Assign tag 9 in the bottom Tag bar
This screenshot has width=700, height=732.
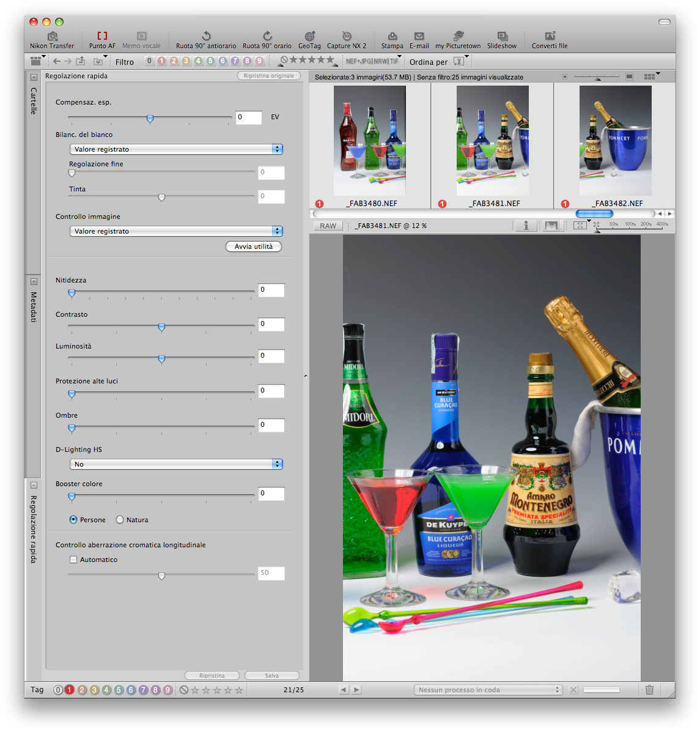point(168,690)
